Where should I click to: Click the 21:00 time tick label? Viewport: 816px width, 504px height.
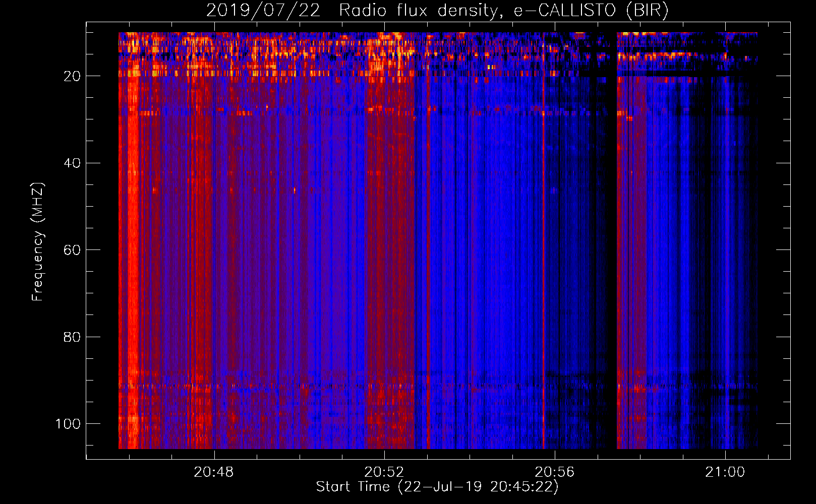(725, 472)
